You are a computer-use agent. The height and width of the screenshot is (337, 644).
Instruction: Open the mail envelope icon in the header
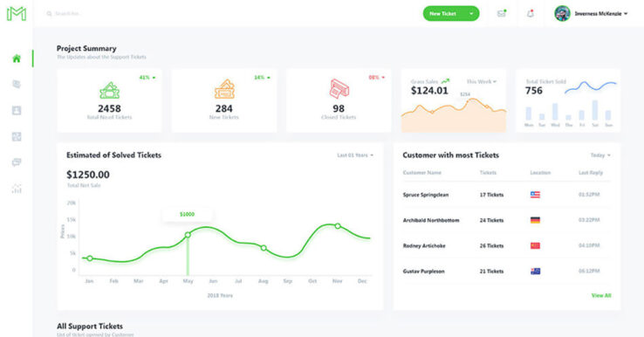click(502, 14)
